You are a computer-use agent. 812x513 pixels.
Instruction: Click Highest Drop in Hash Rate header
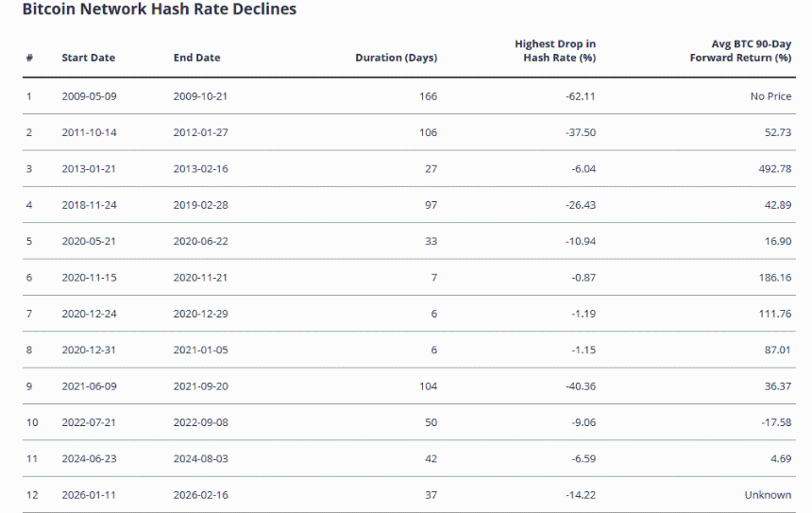click(554, 51)
